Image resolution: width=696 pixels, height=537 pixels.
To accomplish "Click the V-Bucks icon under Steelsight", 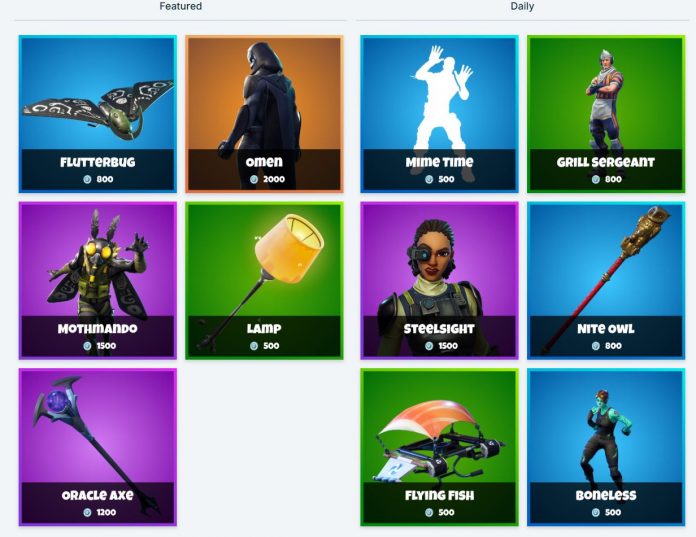I will coord(429,346).
